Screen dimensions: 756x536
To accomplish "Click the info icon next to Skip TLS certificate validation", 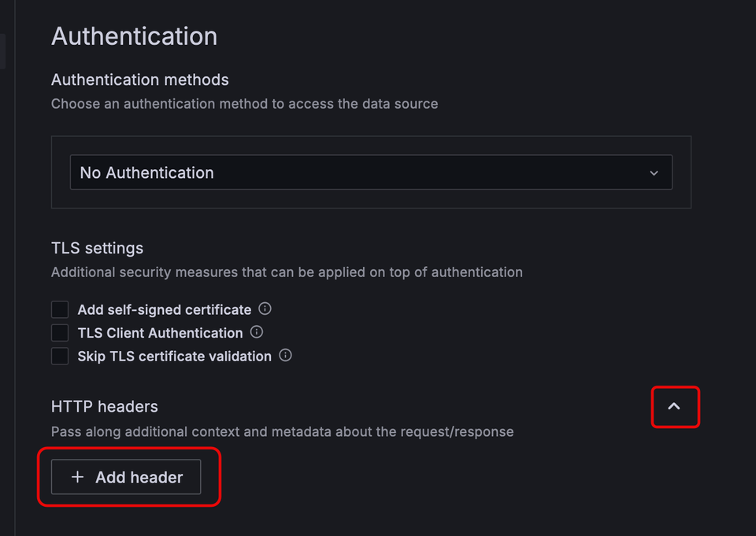I will 284,356.
